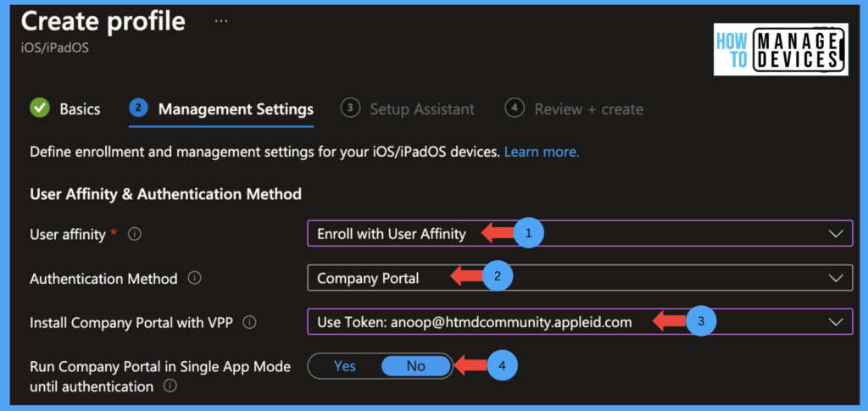Set Single App Mode to Yes
Image resolution: width=868 pixels, height=411 pixels.
pyautogui.click(x=345, y=366)
